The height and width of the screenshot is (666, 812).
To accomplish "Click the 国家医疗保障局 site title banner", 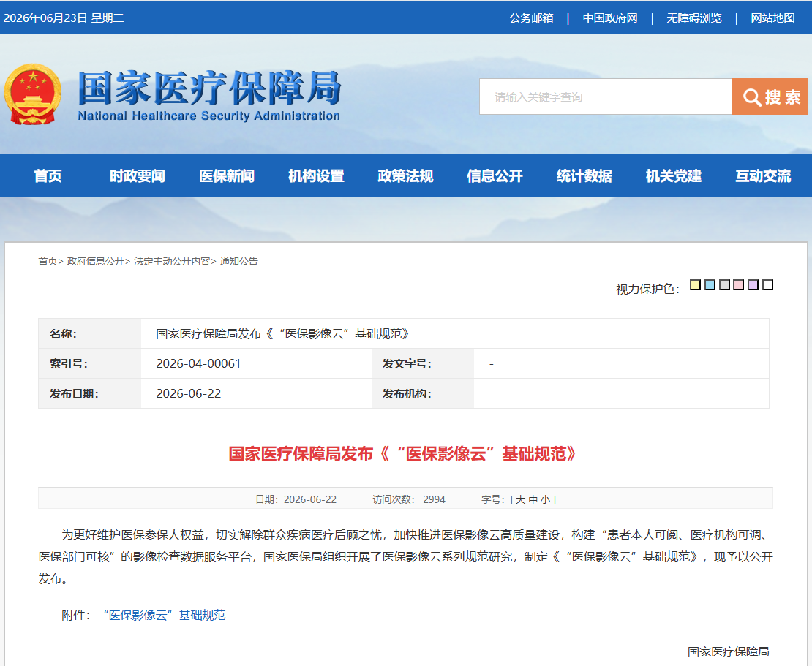I will pyautogui.click(x=209, y=96).
